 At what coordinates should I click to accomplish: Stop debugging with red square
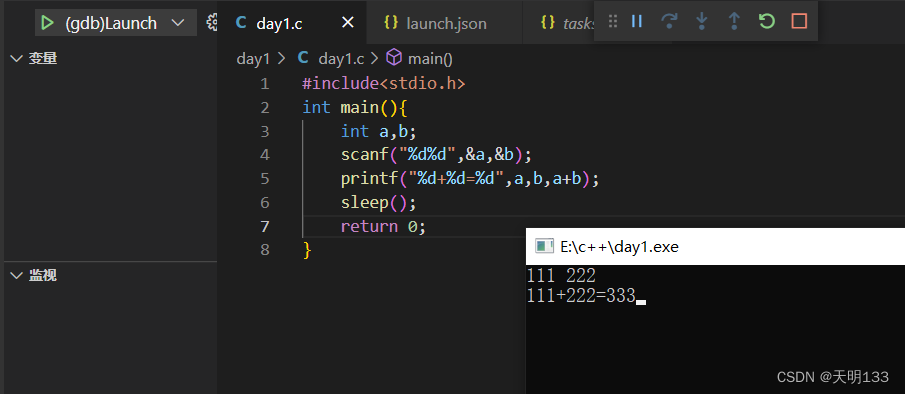799,21
